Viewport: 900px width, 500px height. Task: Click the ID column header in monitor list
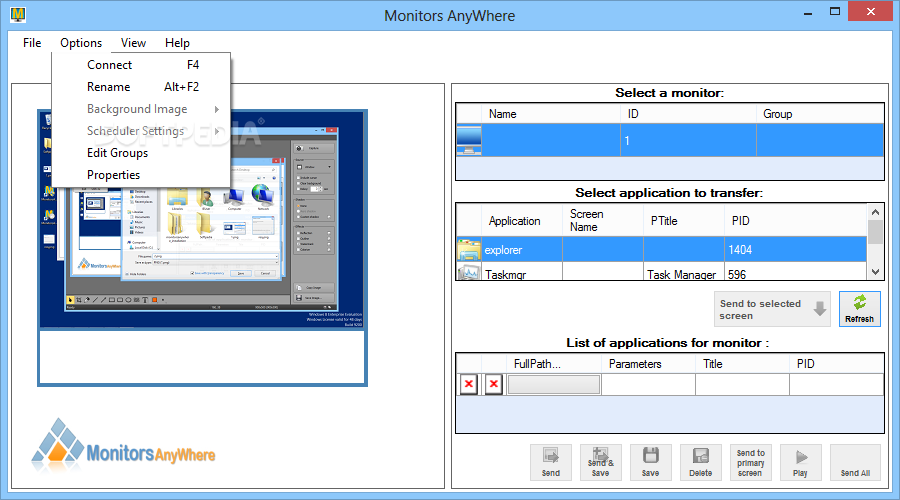(x=688, y=114)
